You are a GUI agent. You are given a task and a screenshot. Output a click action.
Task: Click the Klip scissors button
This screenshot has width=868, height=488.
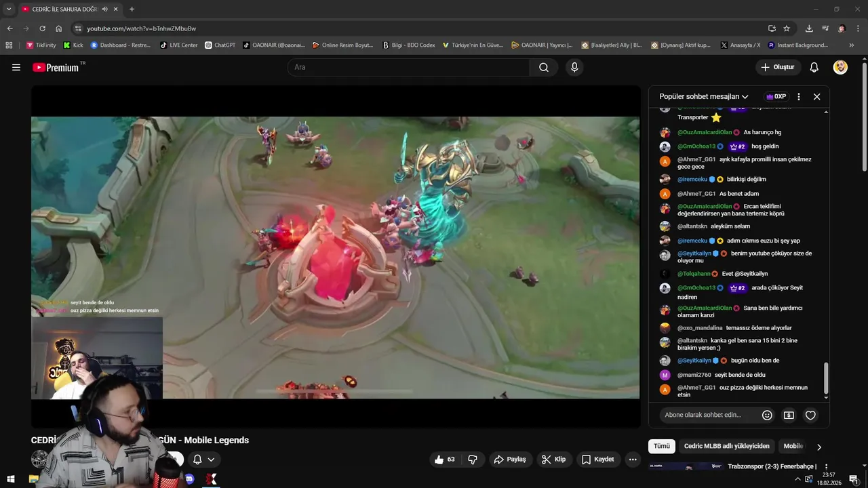click(553, 460)
